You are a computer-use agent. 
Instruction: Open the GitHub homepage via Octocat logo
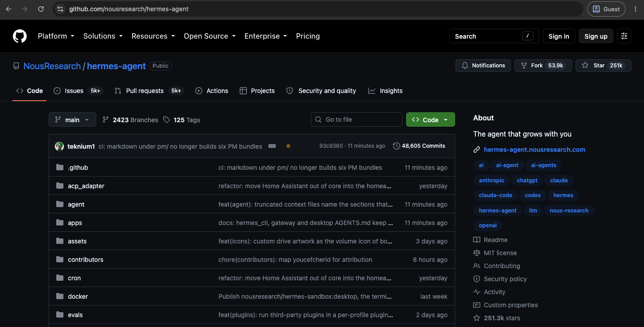pos(19,36)
